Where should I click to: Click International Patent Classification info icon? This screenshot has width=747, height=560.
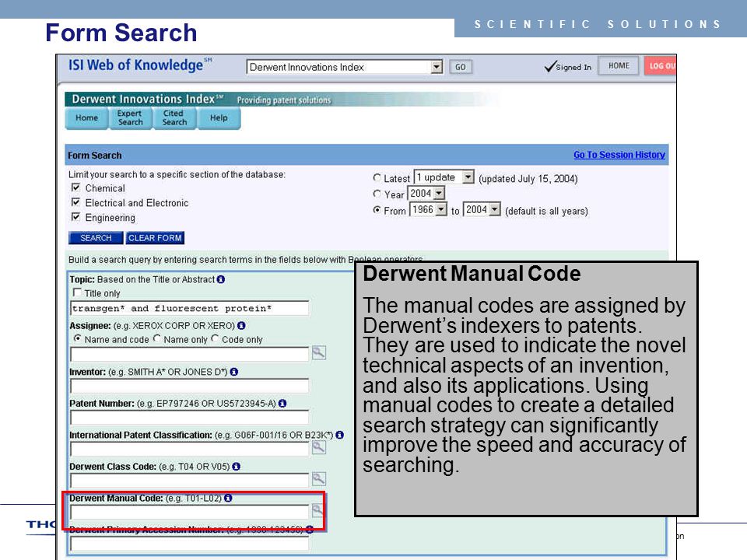pyautogui.click(x=340, y=435)
